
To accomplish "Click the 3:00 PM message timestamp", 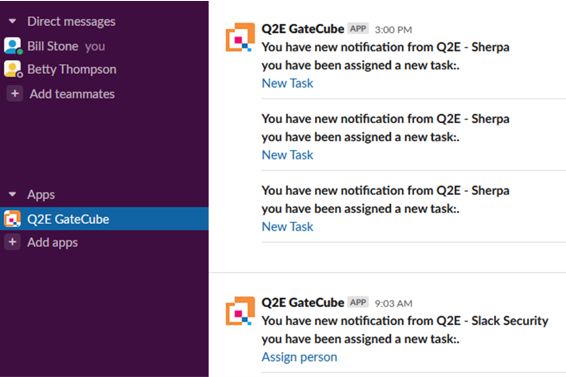I will (x=393, y=30).
